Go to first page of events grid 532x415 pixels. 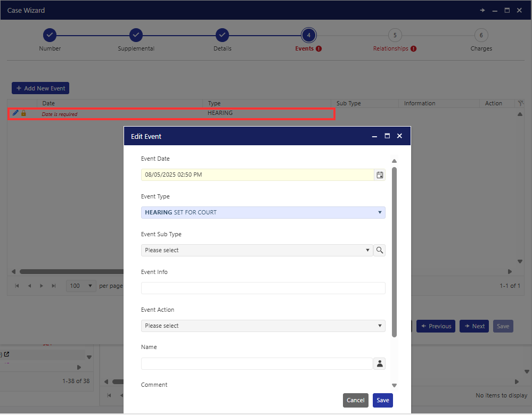pos(17,286)
